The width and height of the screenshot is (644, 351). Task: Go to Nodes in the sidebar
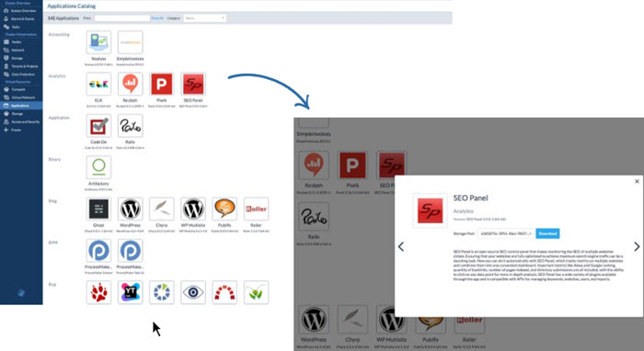click(17, 42)
